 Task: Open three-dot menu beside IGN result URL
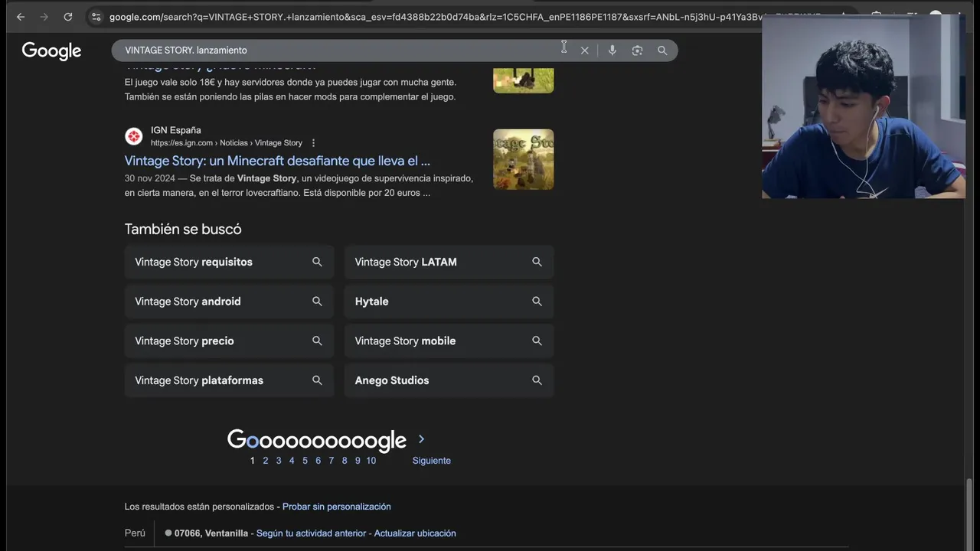pos(313,143)
